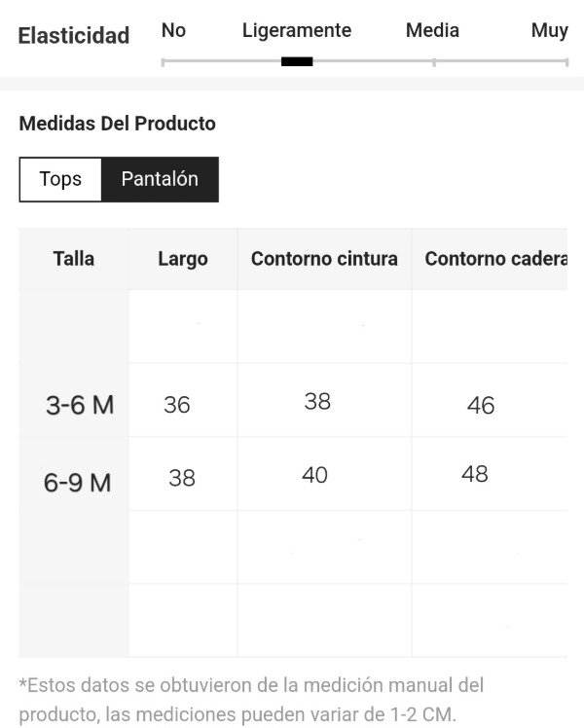Click hip value 48 for 6-9 M

pyautogui.click(x=475, y=474)
